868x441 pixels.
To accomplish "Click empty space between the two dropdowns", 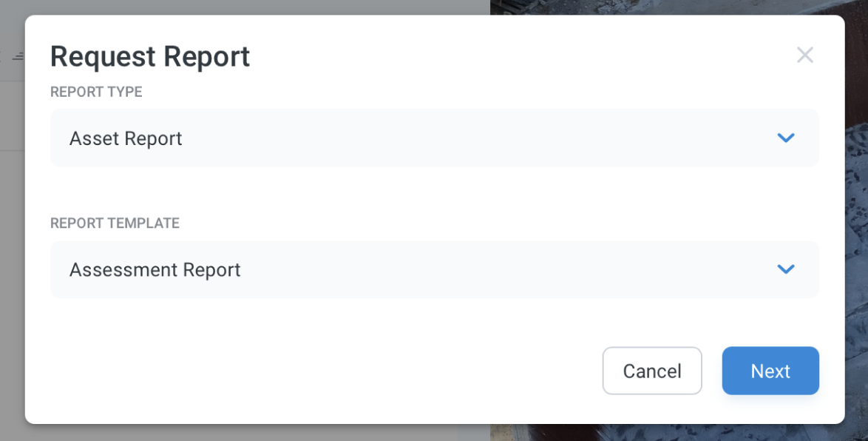I will tap(434, 194).
